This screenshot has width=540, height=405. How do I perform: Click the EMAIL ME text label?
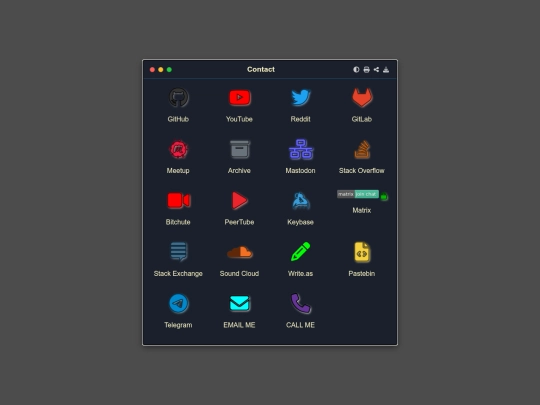(x=239, y=325)
